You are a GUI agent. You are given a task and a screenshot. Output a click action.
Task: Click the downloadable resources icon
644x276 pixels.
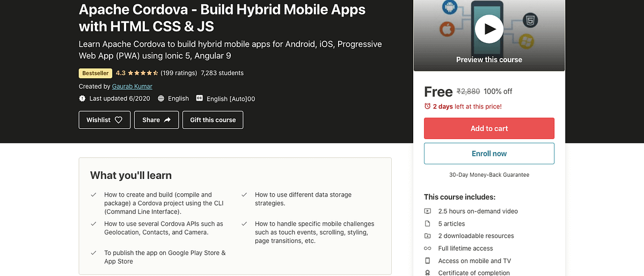pos(428,236)
